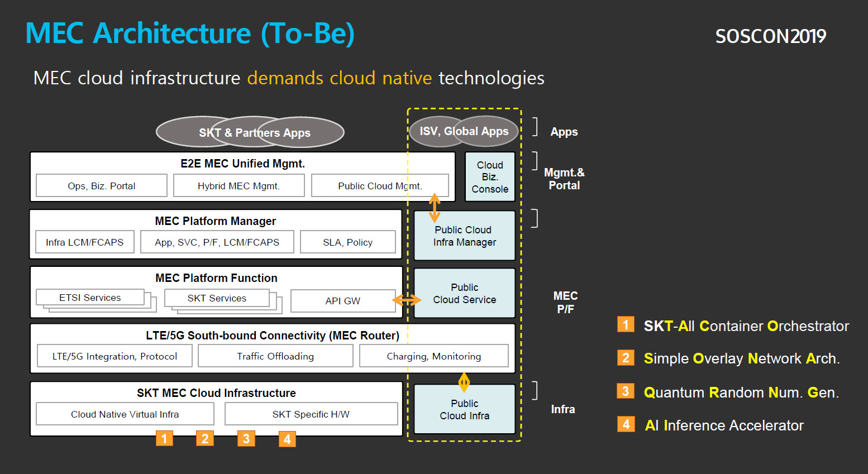
Task: Select the 'SLA, Policy' box
Action: click(348, 242)
